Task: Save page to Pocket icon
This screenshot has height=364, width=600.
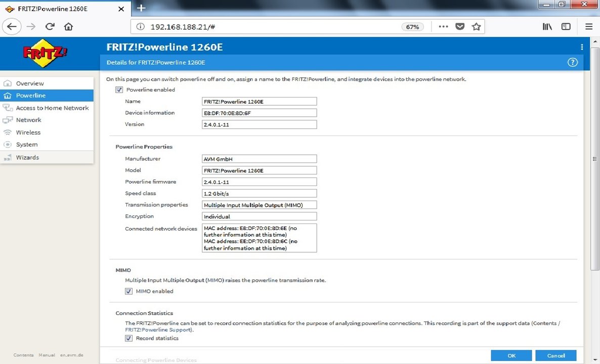Action: (460, 26)
